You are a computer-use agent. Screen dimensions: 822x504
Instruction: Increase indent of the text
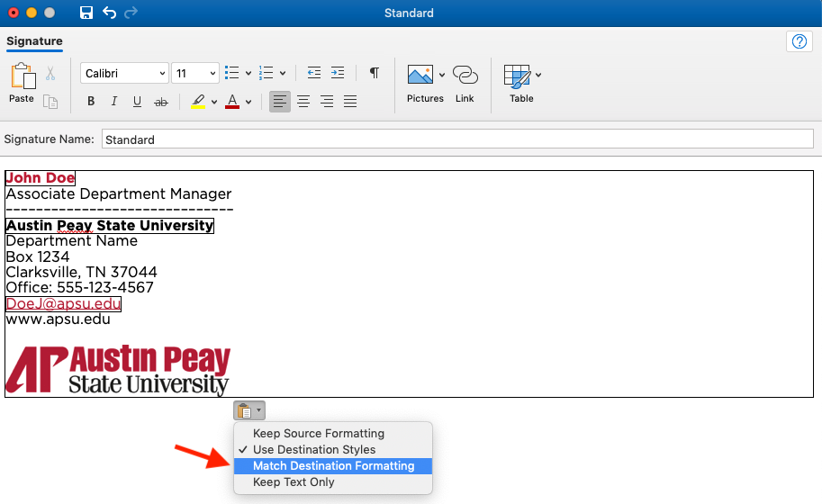pos(338,73)
